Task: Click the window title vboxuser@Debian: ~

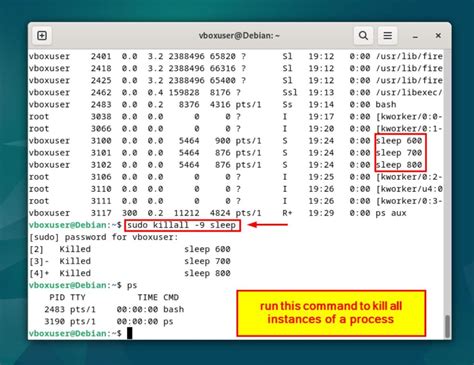Action: coord(239,35)
